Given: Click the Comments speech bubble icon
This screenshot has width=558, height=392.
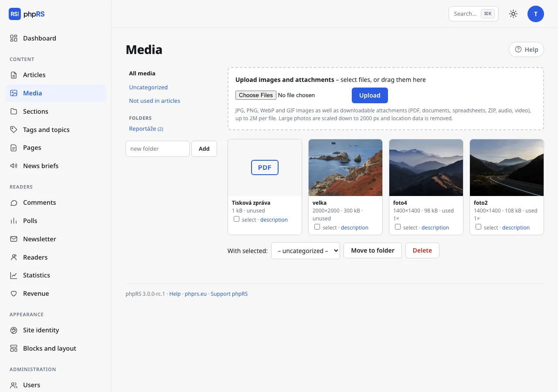Looking at the screenshot, I should pos(14,203).
